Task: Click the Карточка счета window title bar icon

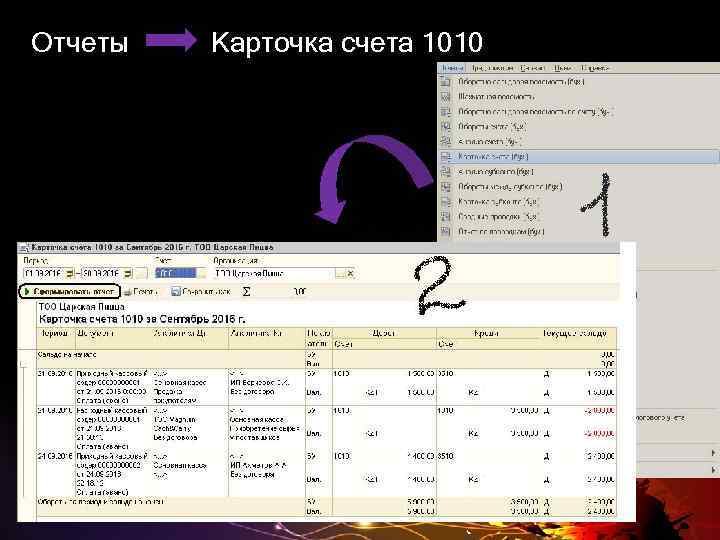Action: point(24,248)
